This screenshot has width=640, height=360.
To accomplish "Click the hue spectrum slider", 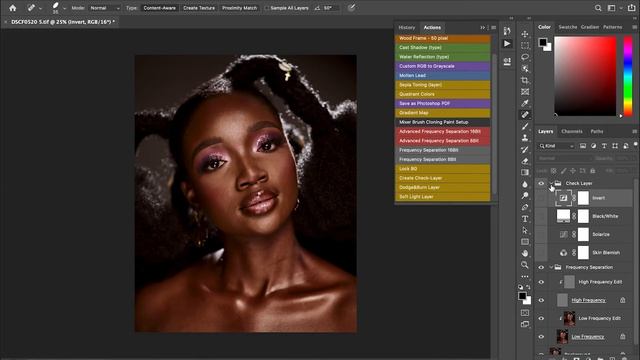I will pyautogui.click(x=628, y=76).
